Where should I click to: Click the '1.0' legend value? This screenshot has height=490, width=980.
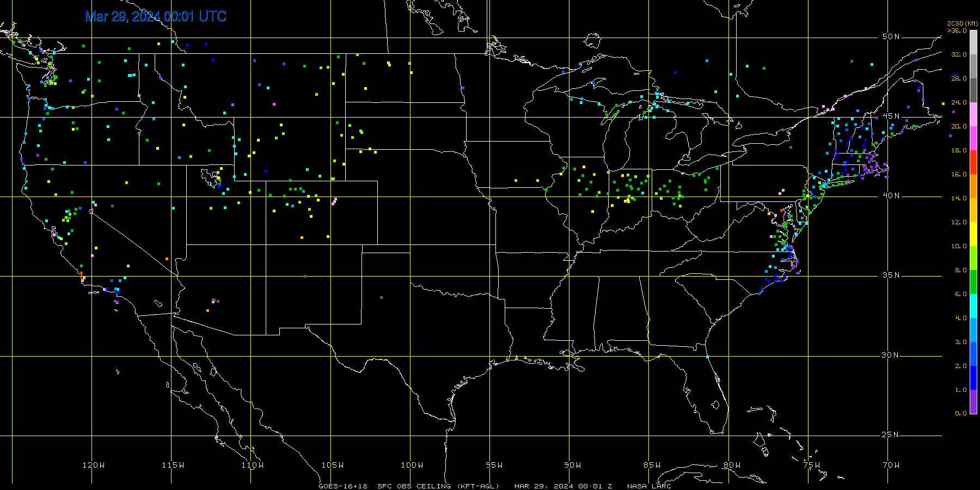(961, 390)
